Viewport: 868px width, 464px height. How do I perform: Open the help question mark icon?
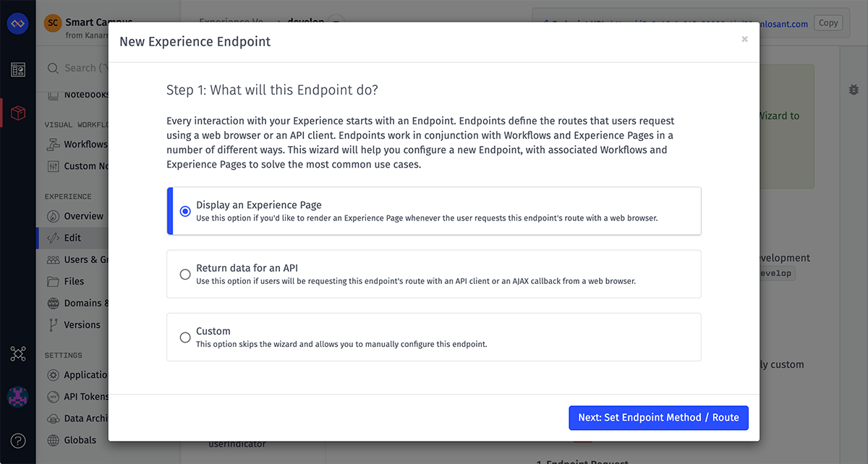pyautogui.click(x=17, y=440)
